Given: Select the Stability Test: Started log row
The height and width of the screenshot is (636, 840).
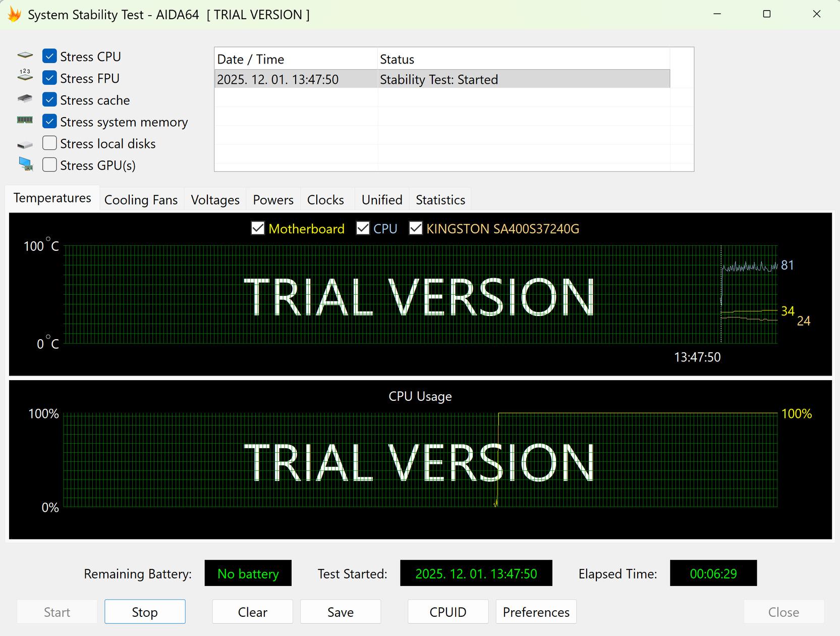Looking at the screenshot, I should (442, 79).
